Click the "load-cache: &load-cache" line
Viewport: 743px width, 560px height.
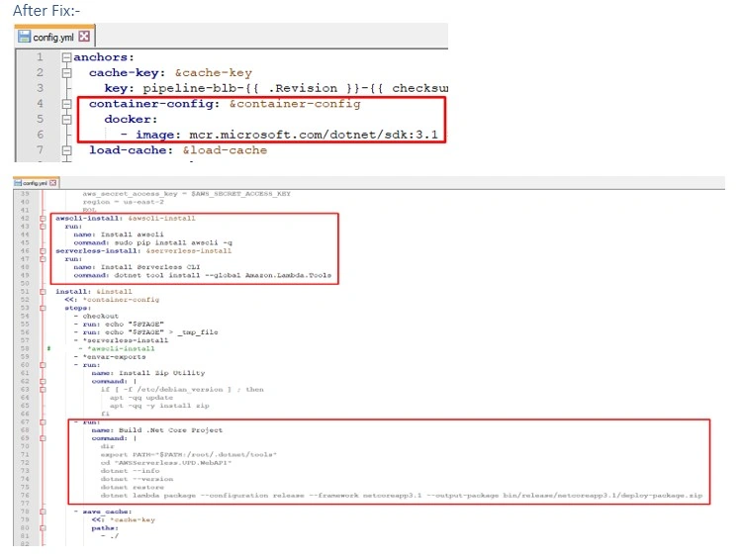pyautogui.click(x=178, y=150)
